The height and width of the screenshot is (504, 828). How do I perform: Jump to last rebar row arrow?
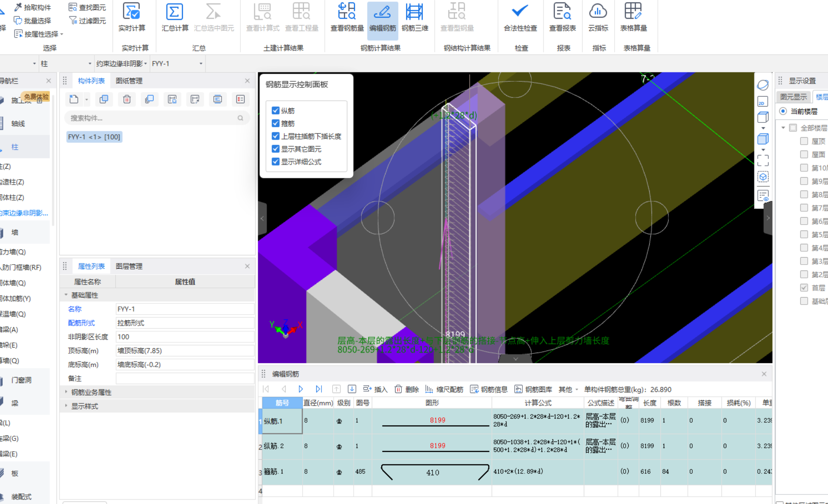(x=319, y=389)
